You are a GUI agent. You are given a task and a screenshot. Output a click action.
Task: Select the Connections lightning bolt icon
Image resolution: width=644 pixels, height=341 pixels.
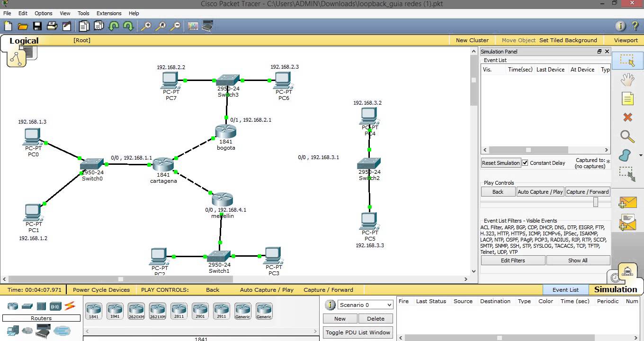[x=70, y=306]
